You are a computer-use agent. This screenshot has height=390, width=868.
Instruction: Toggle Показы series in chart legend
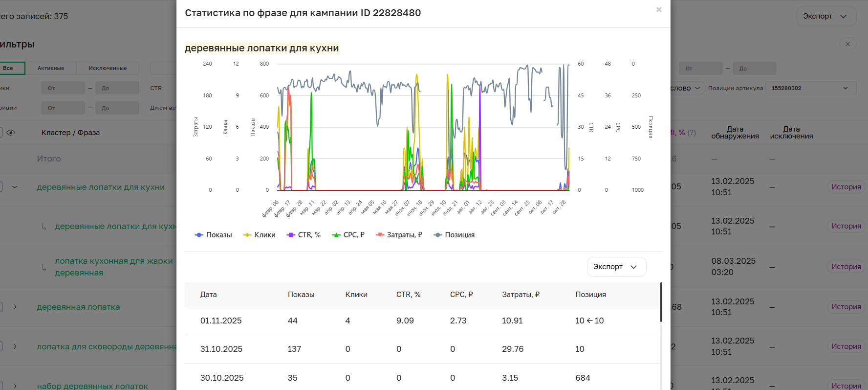click(214, 235)
